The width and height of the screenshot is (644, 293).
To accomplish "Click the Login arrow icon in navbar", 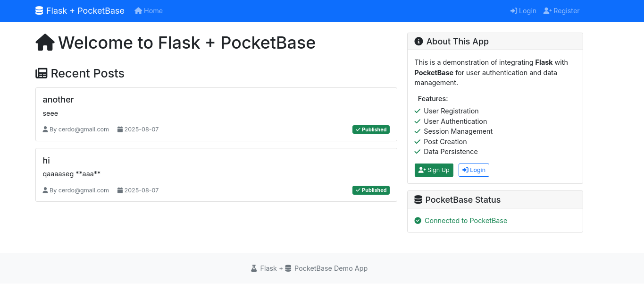I will (x=514, y=10).
